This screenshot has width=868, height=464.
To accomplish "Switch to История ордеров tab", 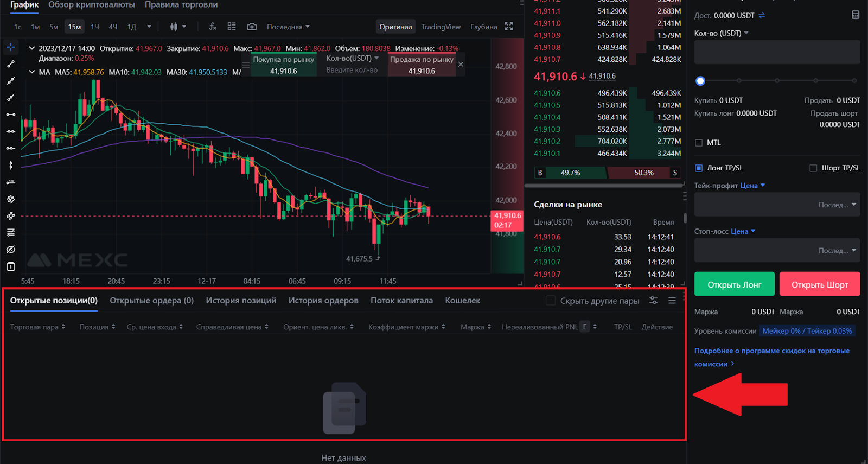I will [323, 301].
